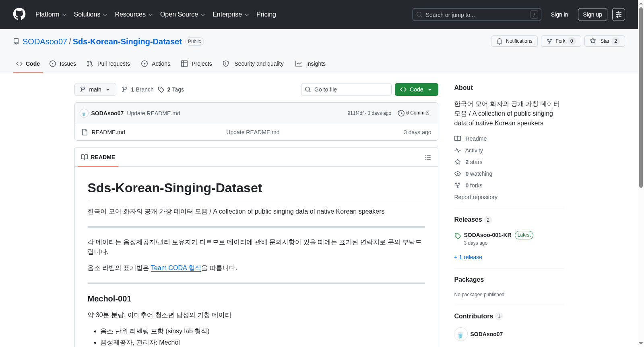Switch to the Actions tab
This screenshot has width=644, height=347.
click(x=156, y=64)
